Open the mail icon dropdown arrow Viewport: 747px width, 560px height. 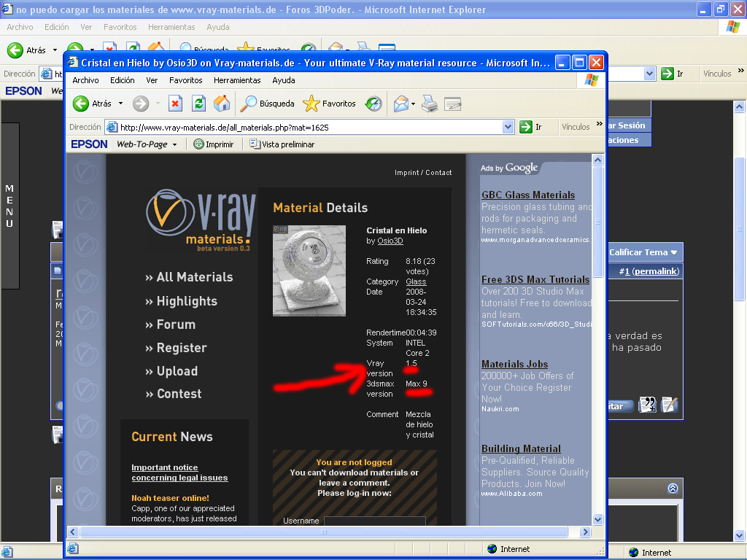click(413, 104)
